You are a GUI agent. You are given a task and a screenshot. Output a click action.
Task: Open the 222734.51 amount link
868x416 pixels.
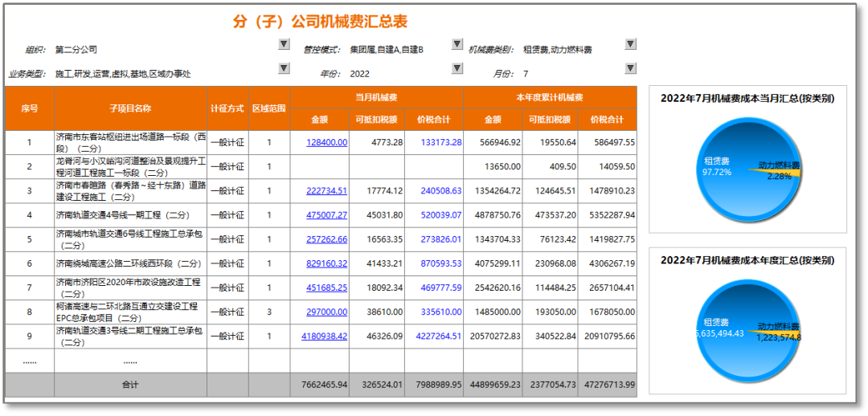pos(326,191)
